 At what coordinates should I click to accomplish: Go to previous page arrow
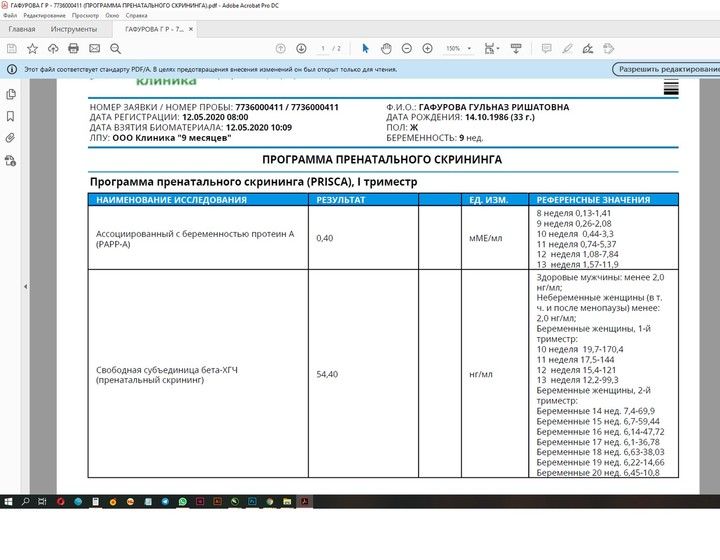point(281,48)
